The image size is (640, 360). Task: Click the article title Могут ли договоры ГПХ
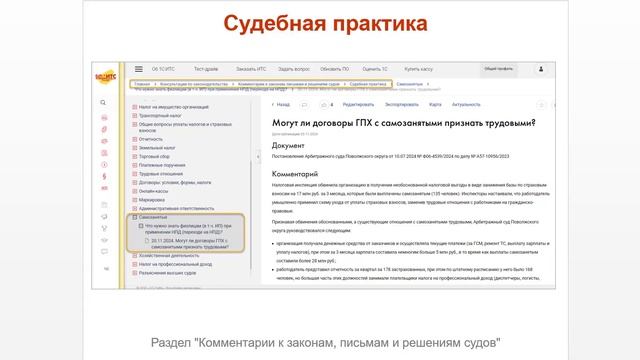[x=404, y=123]
